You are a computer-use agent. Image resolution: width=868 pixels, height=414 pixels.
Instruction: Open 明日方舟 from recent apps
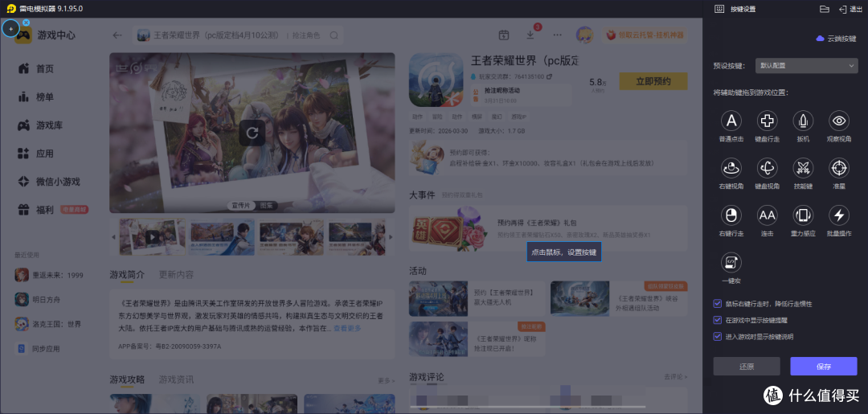(38, 299)
